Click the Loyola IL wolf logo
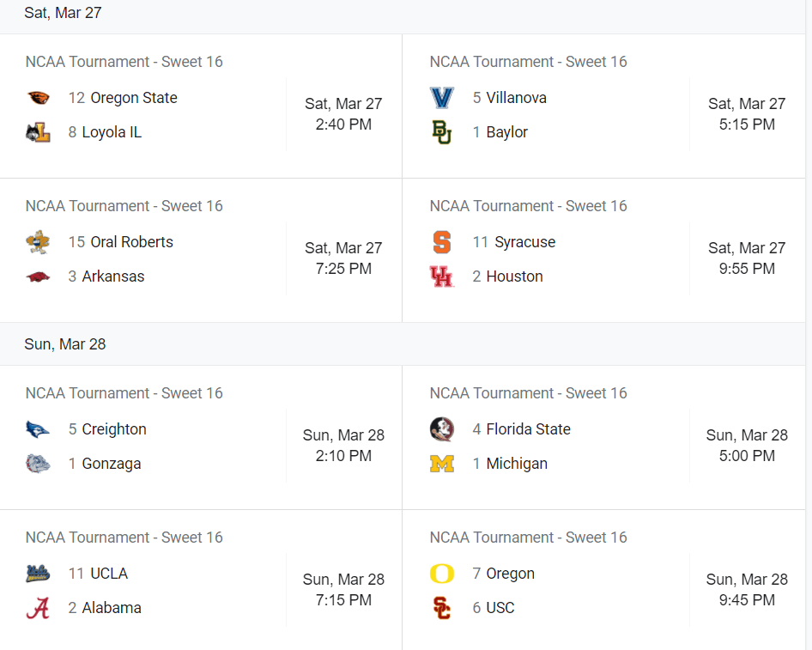 38,132
